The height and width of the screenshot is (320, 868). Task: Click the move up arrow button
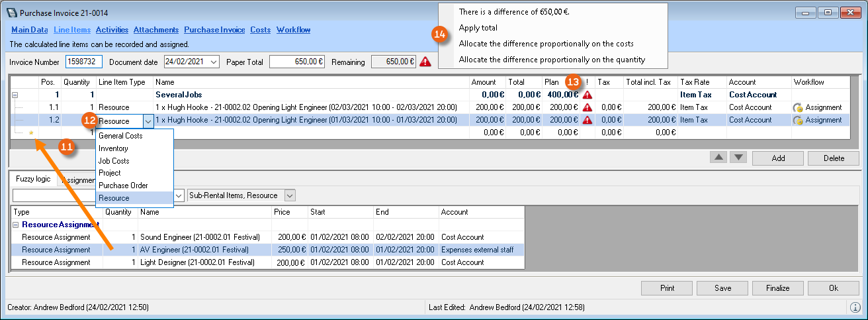point(720,158)
